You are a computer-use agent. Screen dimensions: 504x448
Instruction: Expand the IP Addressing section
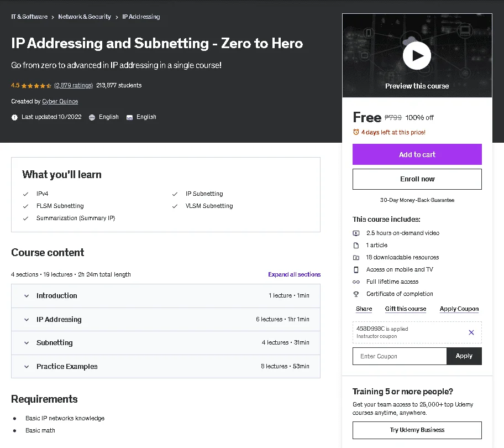[166, 319]
